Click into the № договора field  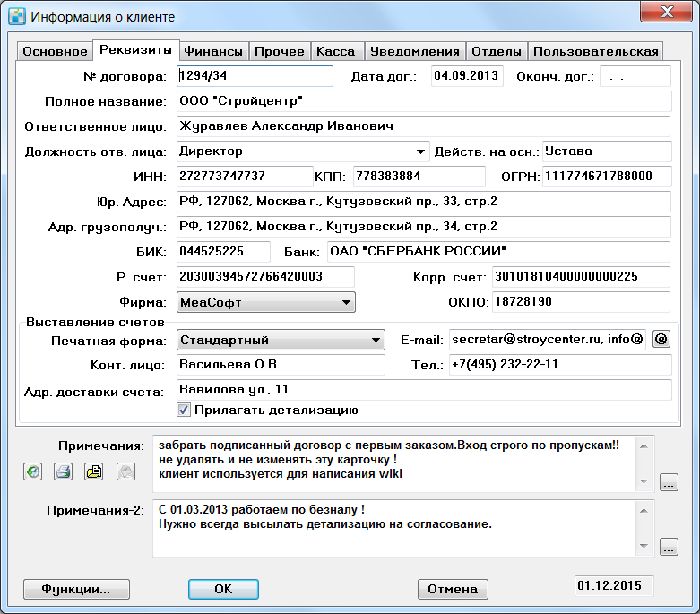[255, 76]
